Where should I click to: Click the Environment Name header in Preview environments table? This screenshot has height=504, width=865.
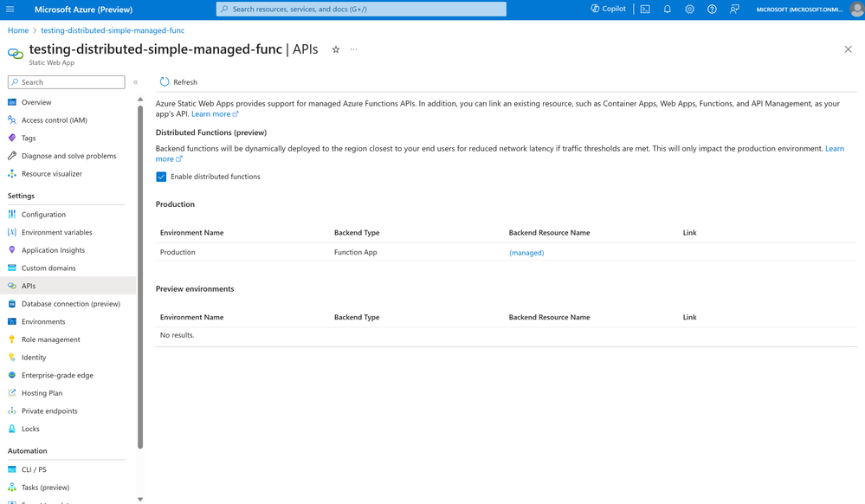[192, 318]
